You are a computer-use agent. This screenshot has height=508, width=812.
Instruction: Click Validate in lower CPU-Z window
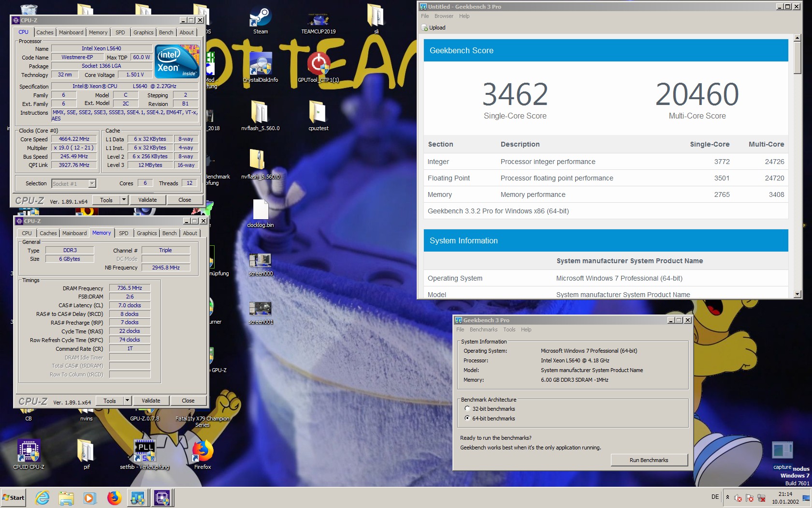click(151, 401)
